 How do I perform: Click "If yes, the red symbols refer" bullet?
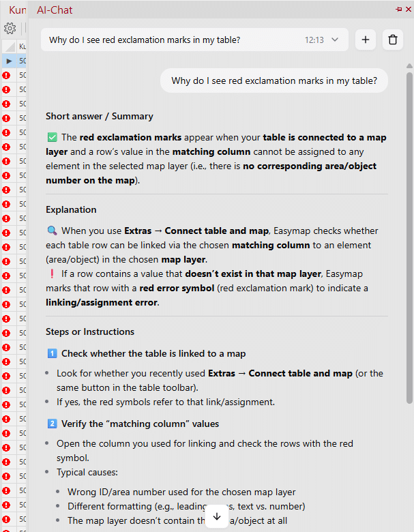point(166,402)
